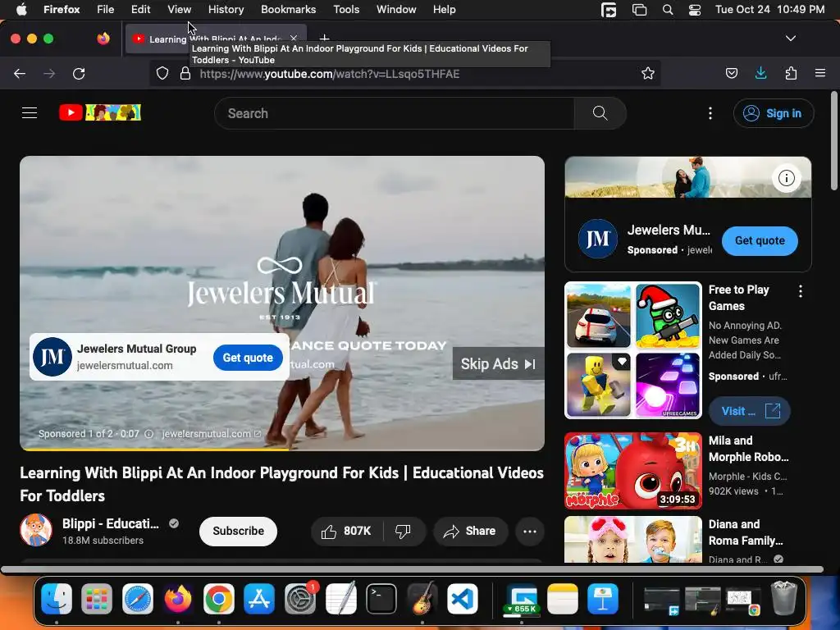
Task: Open Visual Studio Code from the Dock
Action: pos(463,598)
